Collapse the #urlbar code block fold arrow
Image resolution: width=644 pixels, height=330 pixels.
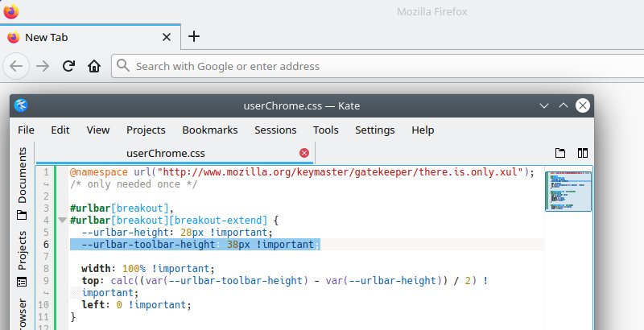62,220
